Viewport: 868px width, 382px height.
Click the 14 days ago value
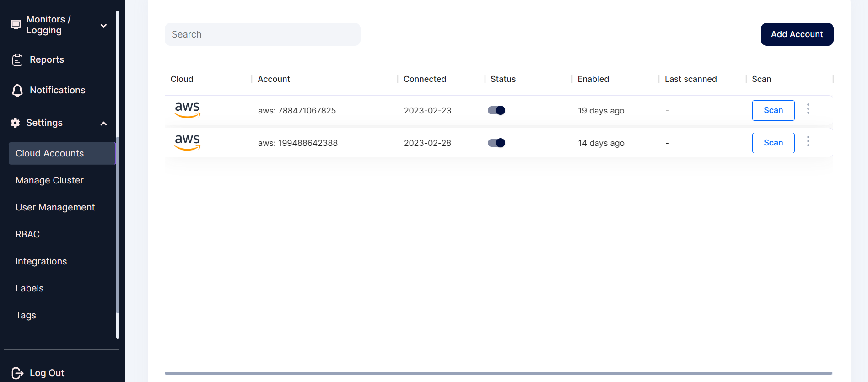601,143
